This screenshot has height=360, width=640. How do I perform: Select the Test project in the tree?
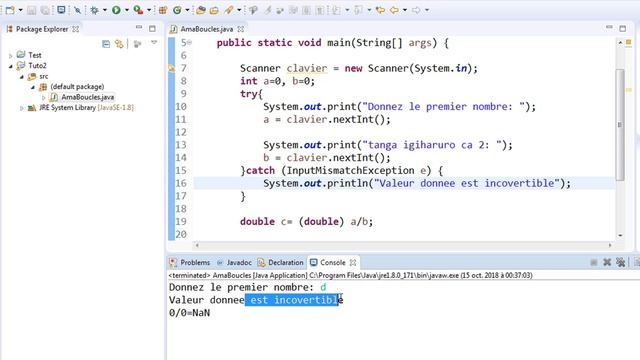point(35,55)
